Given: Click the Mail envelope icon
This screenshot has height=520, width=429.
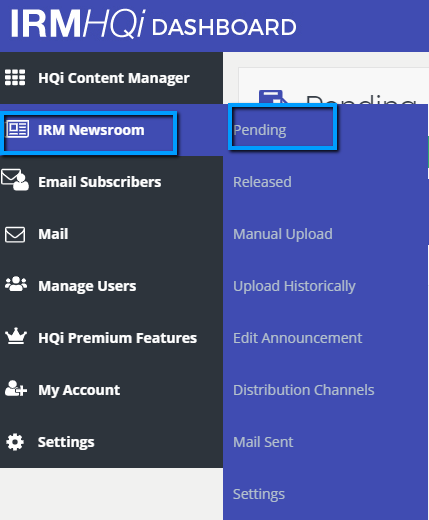Looking at the screenshot, I should pos(15,234).
